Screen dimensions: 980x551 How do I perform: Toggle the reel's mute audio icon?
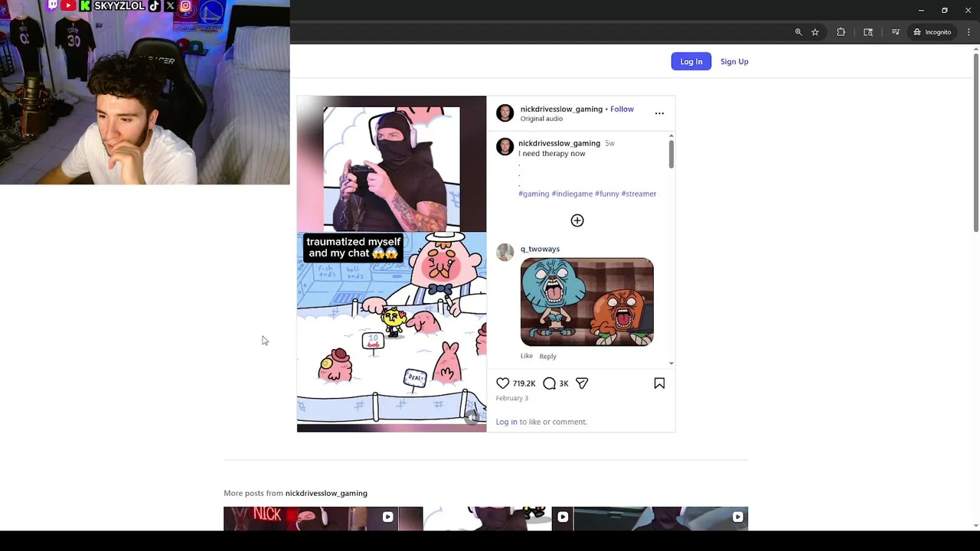click(472, 417)
